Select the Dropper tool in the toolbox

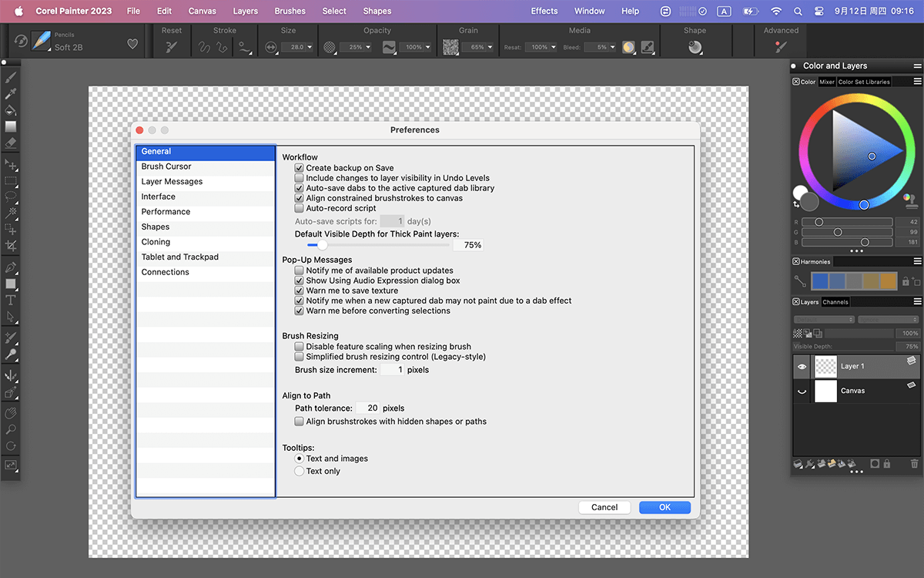11,94
